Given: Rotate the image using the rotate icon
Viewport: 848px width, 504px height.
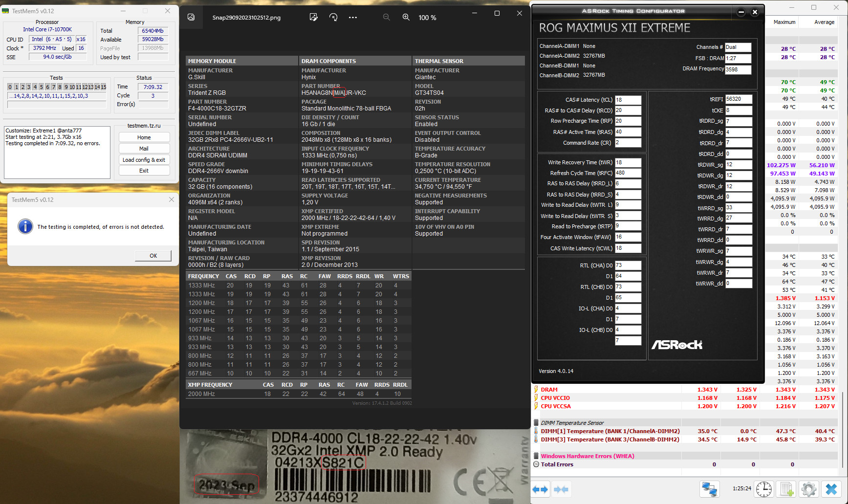Looking at the screenshot, I should click(x=333, y=17).
